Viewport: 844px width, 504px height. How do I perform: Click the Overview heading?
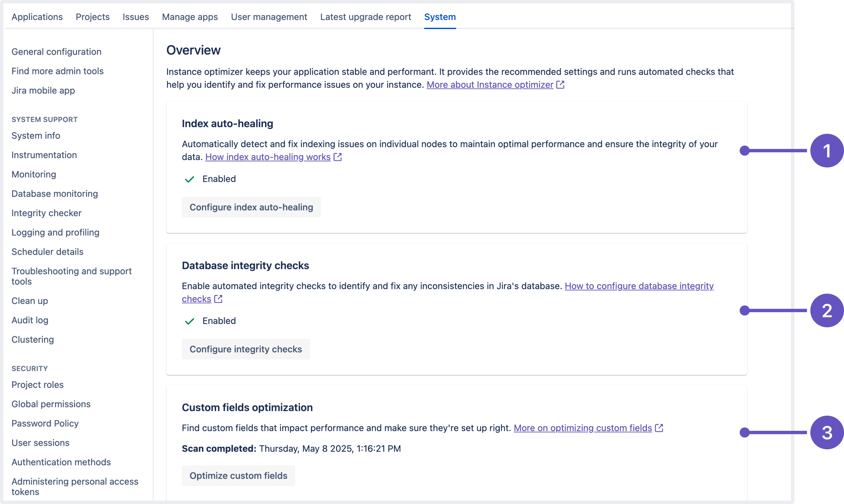(193, 50)
